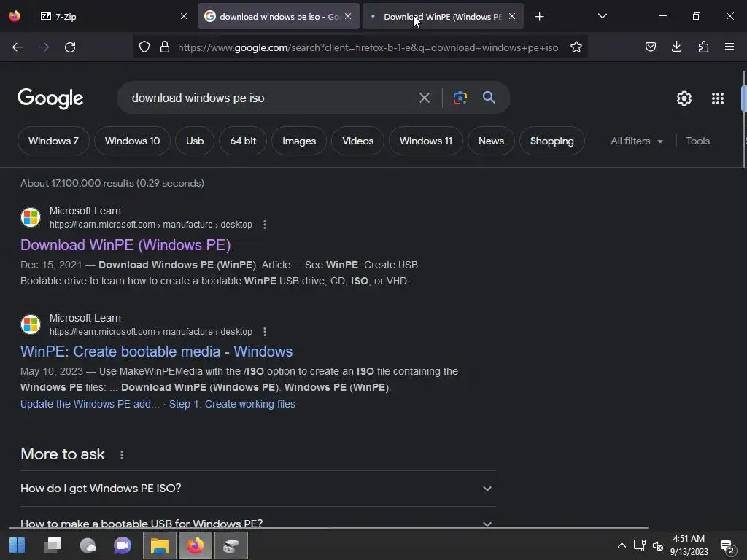Save page to Pocket
The image size is (747, 560).
[650, 47]
